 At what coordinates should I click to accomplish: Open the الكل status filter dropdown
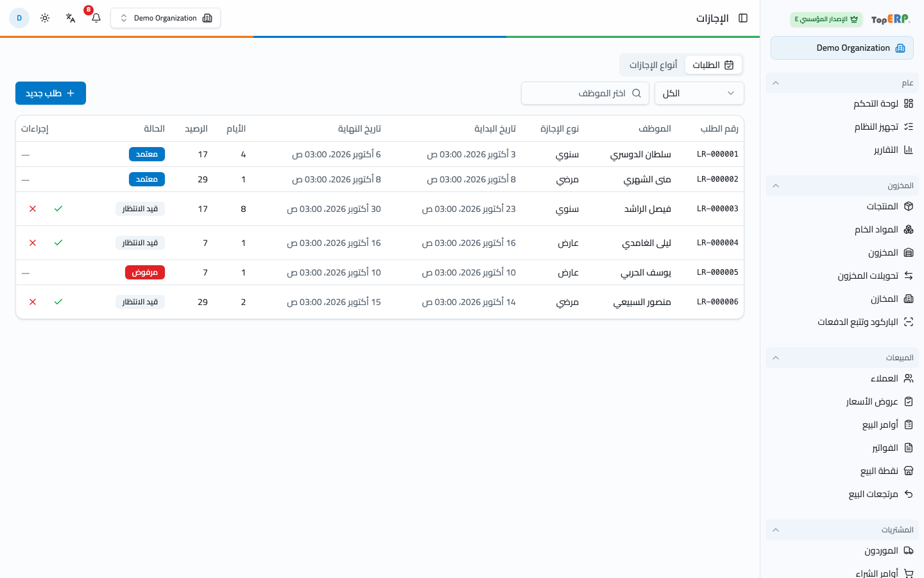click(x=699, y=93)
